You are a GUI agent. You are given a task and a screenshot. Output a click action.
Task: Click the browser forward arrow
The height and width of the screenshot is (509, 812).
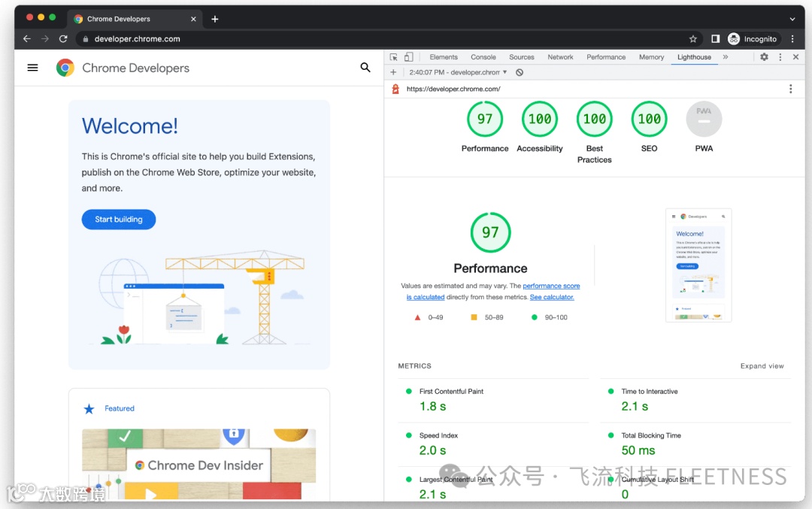coord(45,39)
